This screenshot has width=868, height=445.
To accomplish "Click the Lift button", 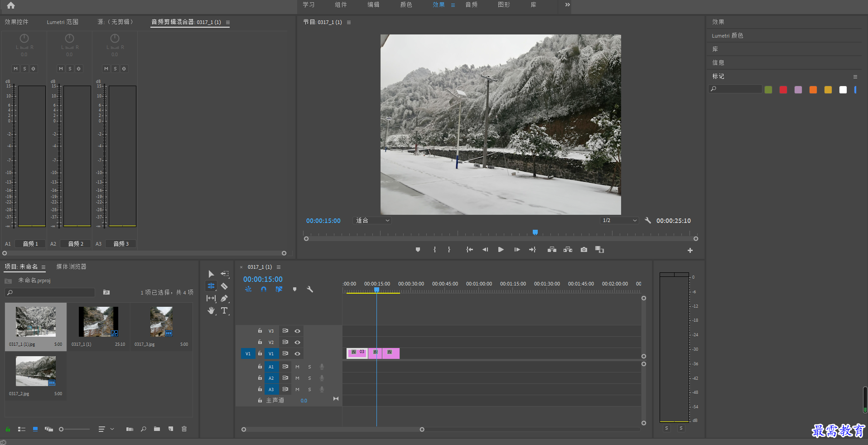I will [x=552, y=250].
